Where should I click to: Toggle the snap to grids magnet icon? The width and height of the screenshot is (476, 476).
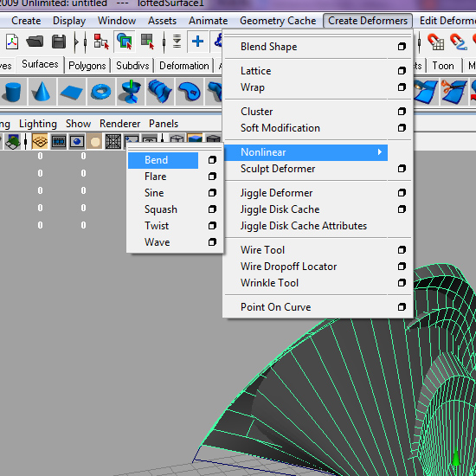click(x=435, y=42)
